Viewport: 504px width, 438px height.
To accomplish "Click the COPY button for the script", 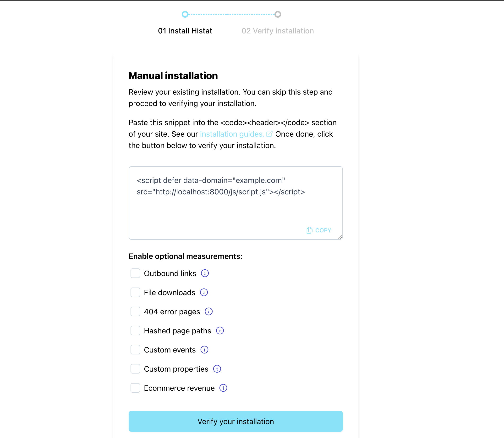I will pyautogui.click(x=320, y=230).
